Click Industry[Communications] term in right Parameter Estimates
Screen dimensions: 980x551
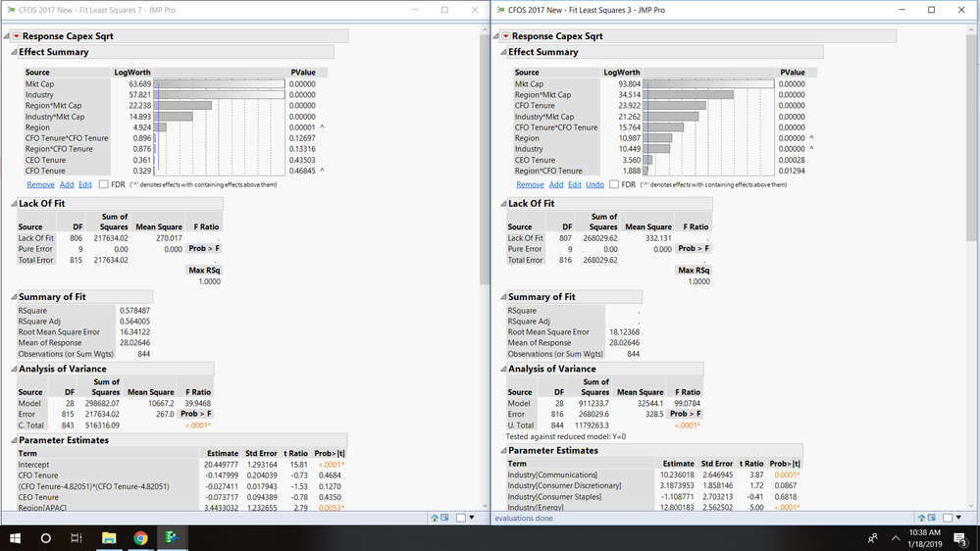coord(552,475)
